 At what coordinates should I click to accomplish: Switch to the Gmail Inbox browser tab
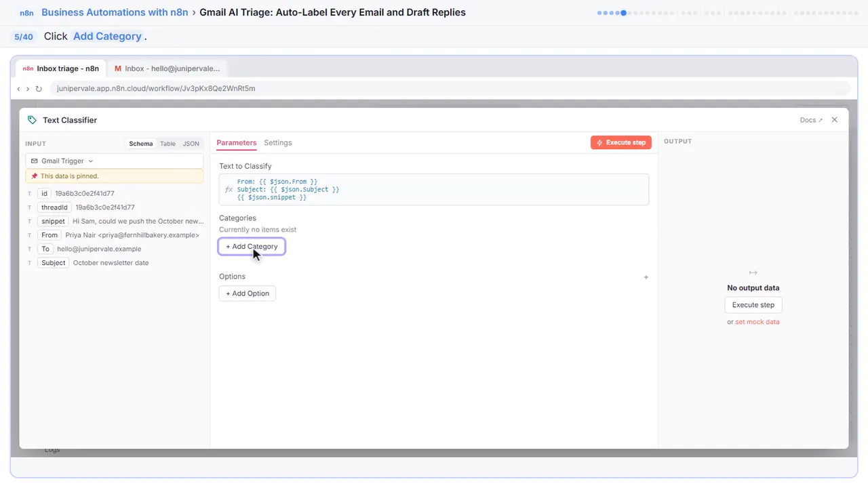[167, 68]
